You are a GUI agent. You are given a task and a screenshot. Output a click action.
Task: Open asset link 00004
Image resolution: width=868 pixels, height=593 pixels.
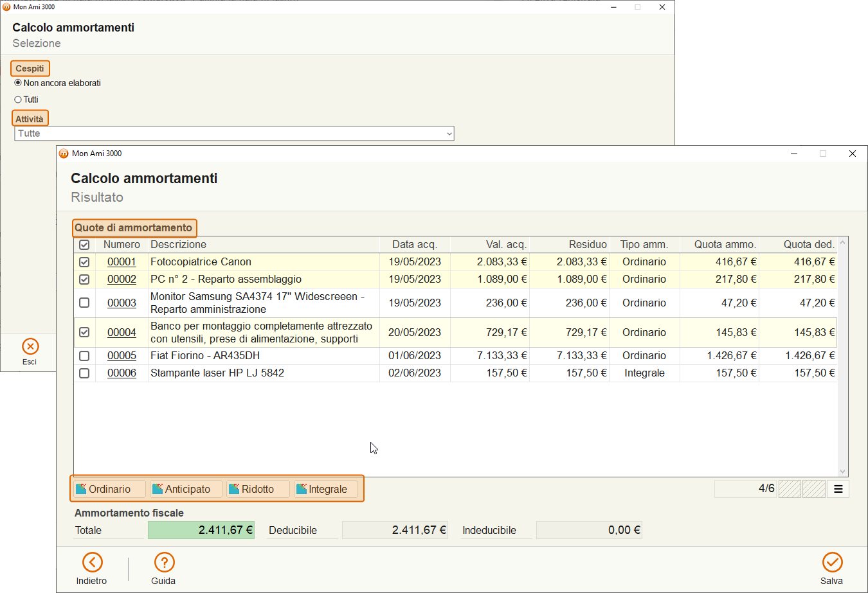coord(122,332)
